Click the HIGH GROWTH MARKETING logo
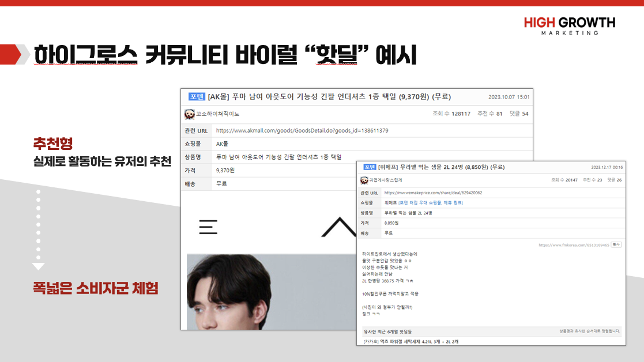 [570, 26]
